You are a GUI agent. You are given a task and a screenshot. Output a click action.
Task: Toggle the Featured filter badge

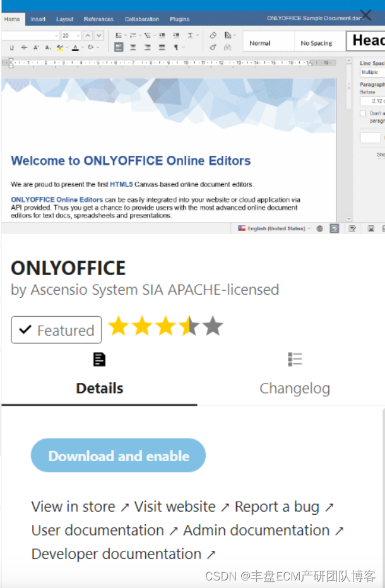56,330
